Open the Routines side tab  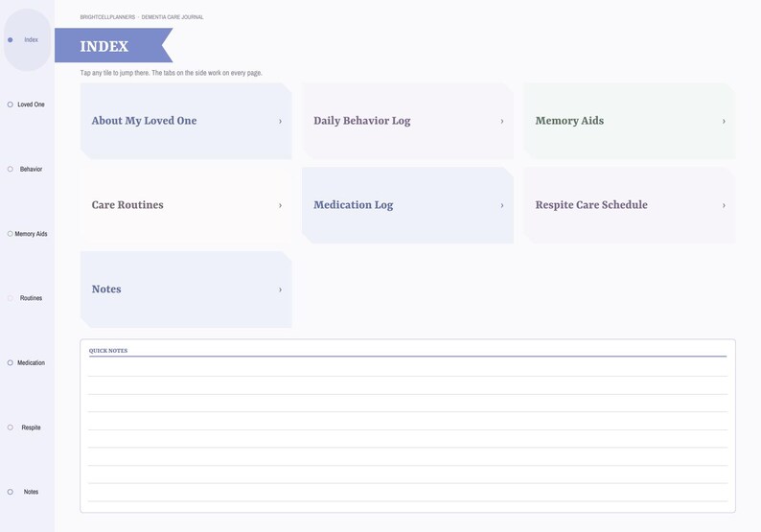click(x=27, y=298)
